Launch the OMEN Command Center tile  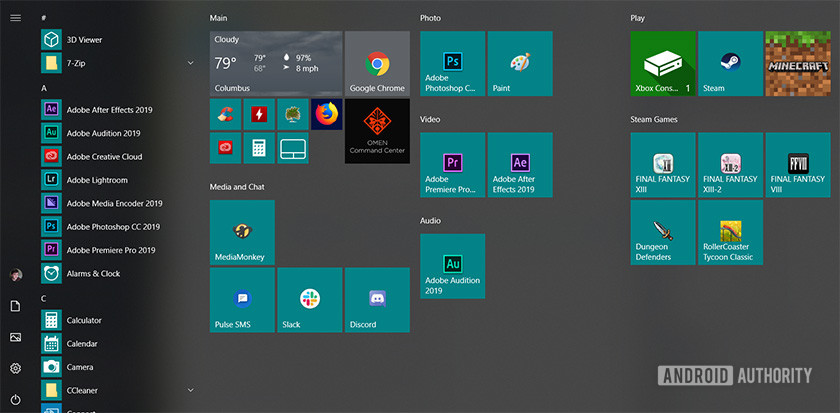[x=377, y=131]
